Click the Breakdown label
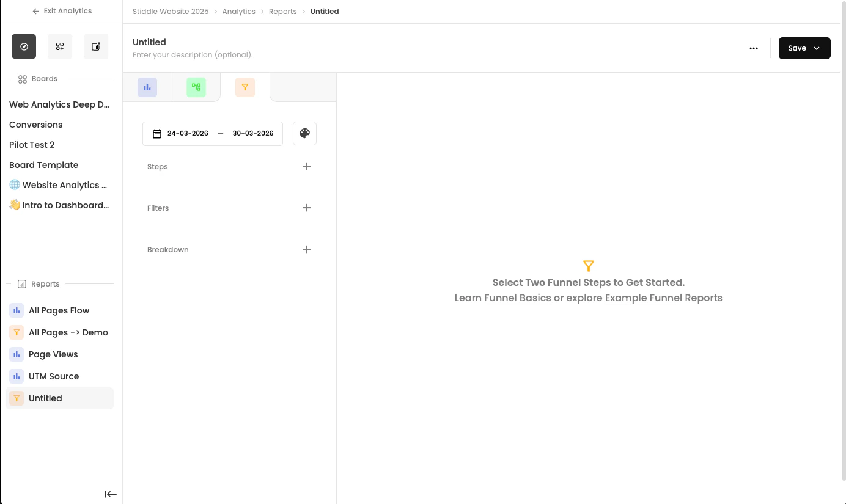846x504 pixels. click(x=168, y=250)
